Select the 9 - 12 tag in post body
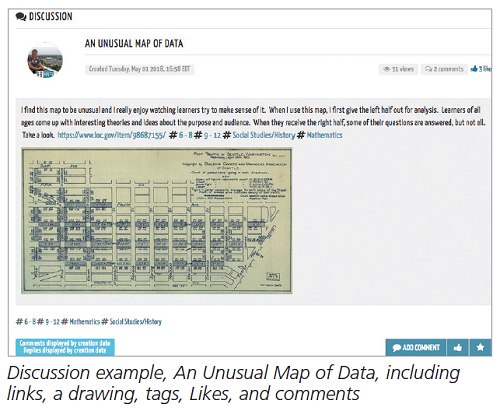The image size is (500, 418). click(x=212, y=135)
